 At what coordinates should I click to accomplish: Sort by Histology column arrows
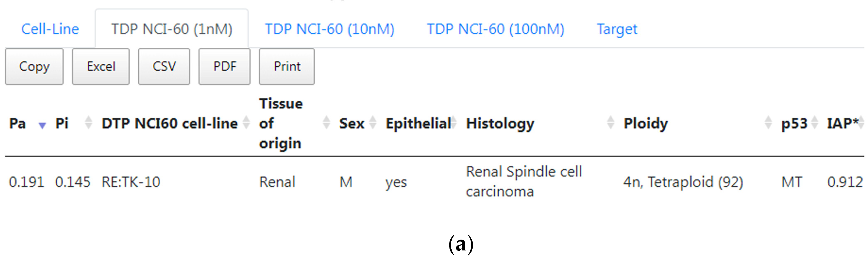pos(610,123)
